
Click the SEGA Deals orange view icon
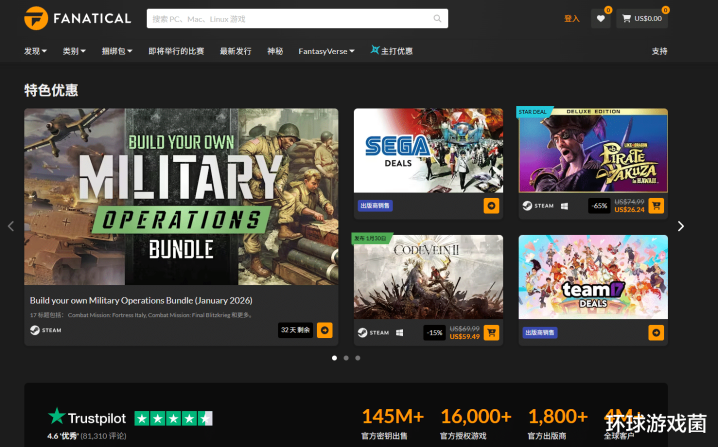point(491,206)
